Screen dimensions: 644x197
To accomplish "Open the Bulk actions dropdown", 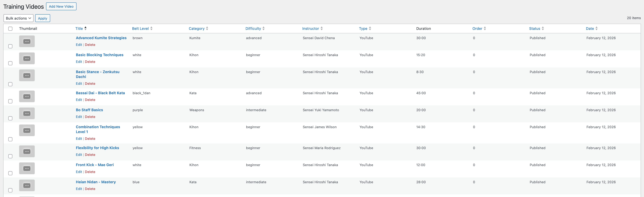I will pos(18,18).
